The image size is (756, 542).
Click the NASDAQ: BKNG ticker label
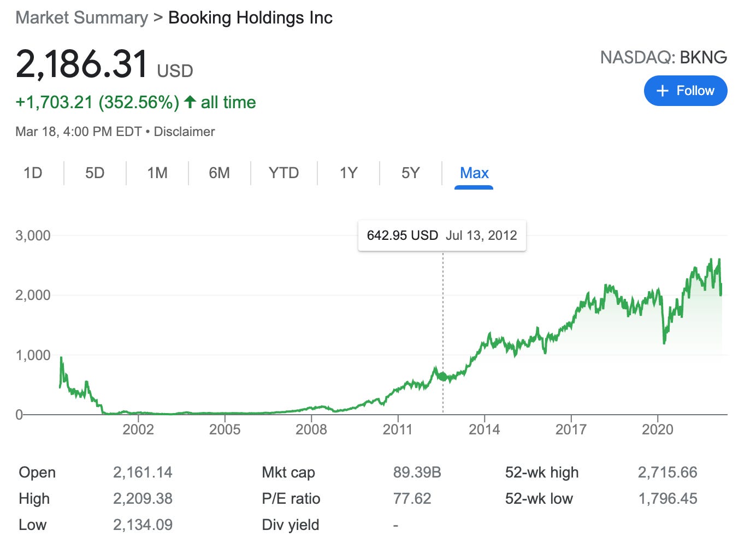[664, 57]
